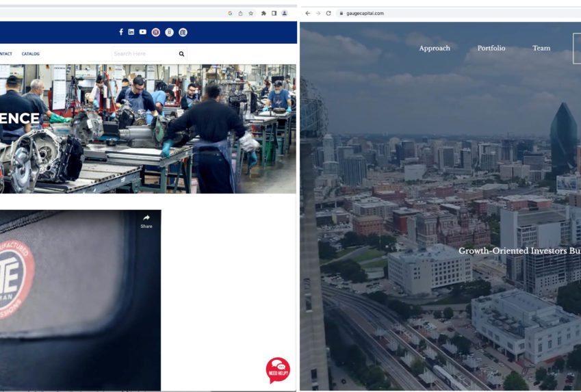Open the YouTube channel icon
This screenshot has width=581, height=392.
(x=142, y=32)
